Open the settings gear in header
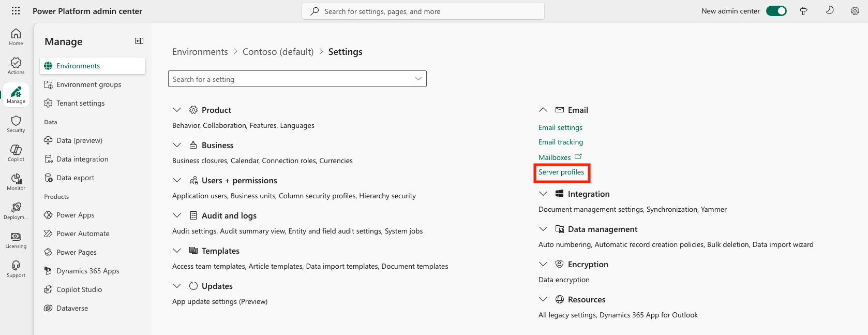This screenshot has height=335, width=868. 855,11
